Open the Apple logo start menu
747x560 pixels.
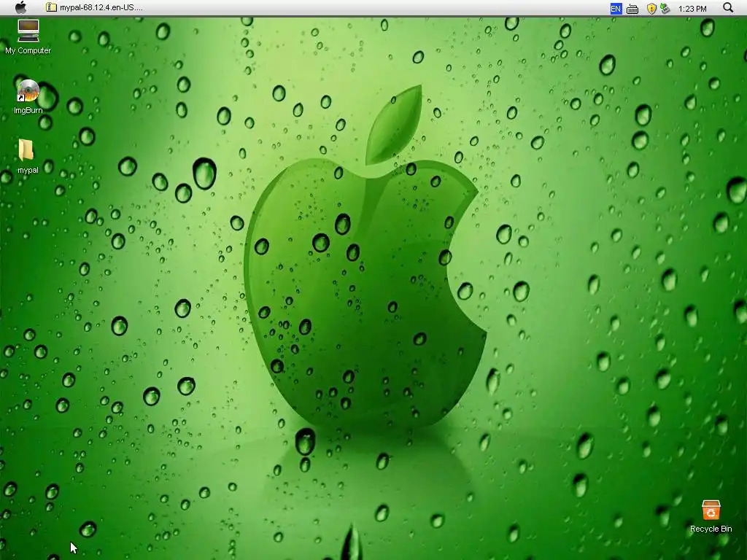tap(21, 7)
